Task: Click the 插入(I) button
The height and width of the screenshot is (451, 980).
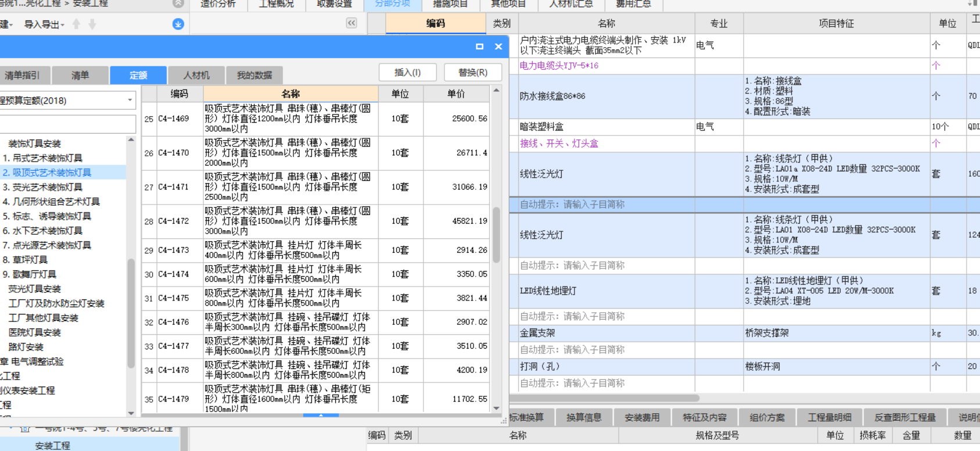Action: pos(407,73)
